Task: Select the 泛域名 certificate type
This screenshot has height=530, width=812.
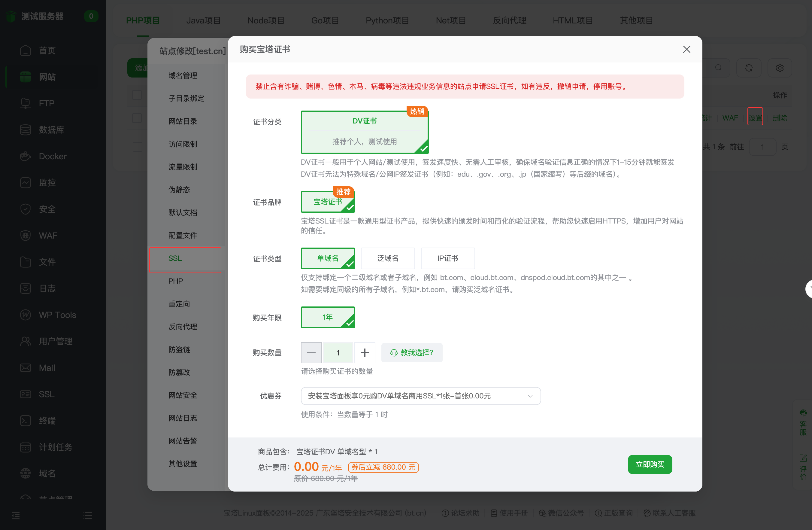Action: tap(388, 258)
